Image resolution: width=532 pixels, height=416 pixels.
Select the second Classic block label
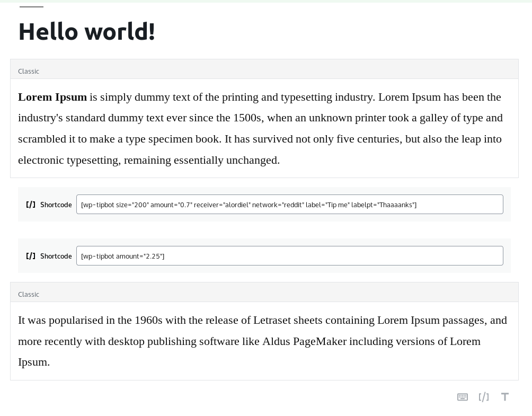[x=29, y=294]
